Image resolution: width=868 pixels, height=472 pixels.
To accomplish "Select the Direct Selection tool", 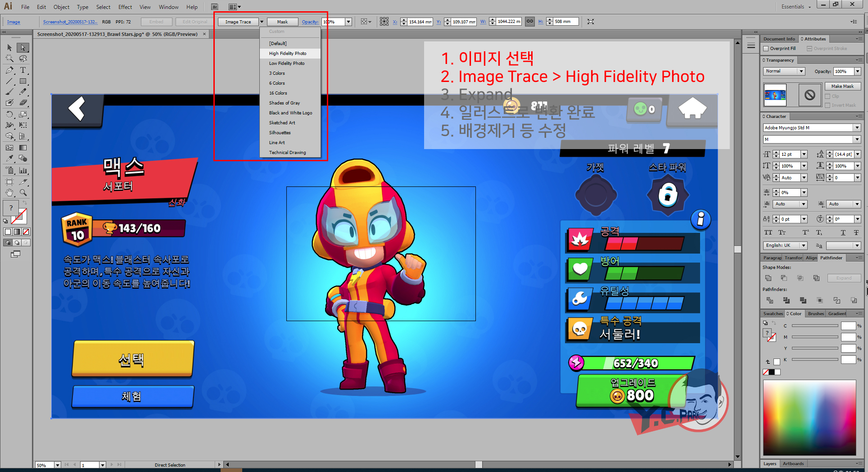I will [23, 48].
